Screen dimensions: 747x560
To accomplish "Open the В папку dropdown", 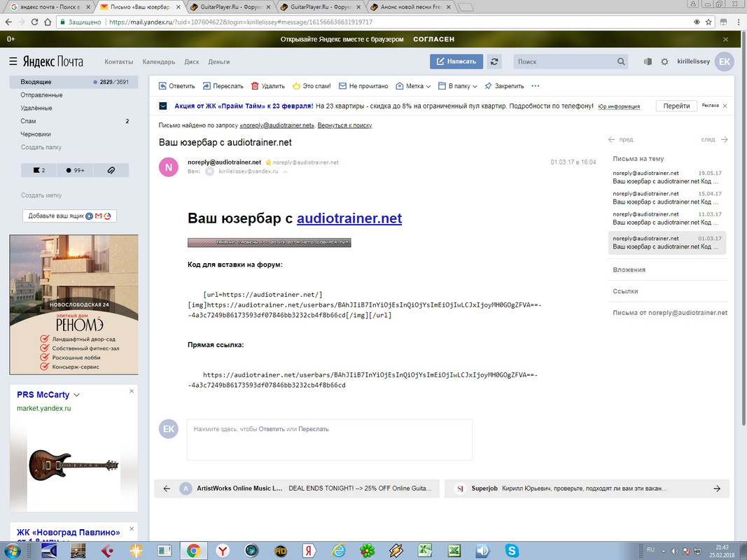I will [458, 86].
